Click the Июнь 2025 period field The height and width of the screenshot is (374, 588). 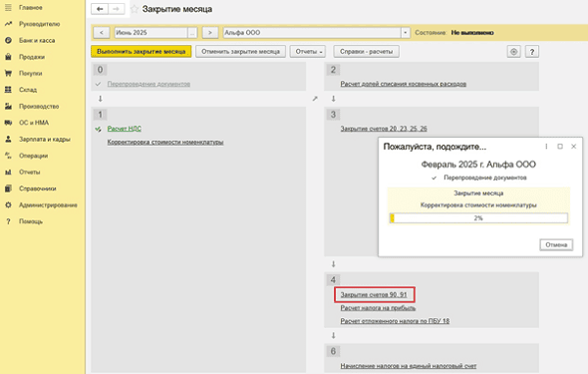pos(151,33)
